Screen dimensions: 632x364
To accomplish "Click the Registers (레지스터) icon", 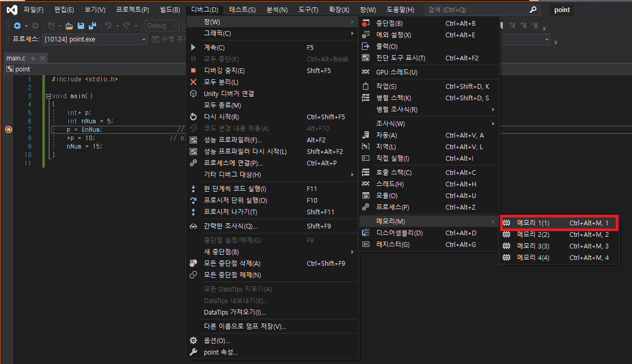I will (x=366, y=244).
